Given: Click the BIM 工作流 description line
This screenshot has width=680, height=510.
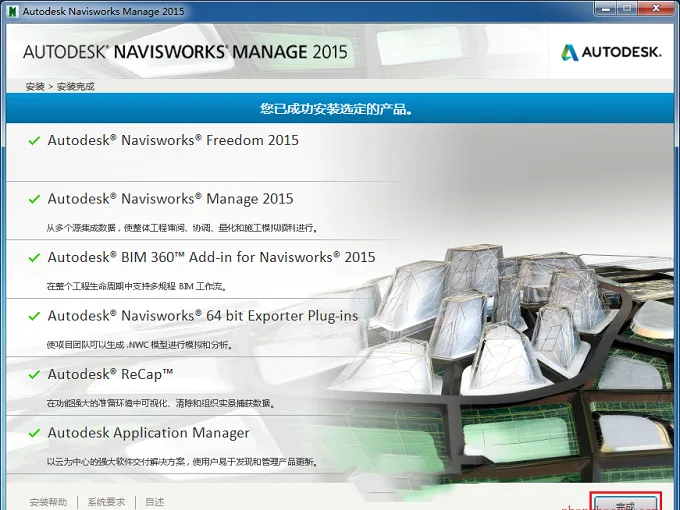Looking at the screenshot, I should [x=137, y=286].
